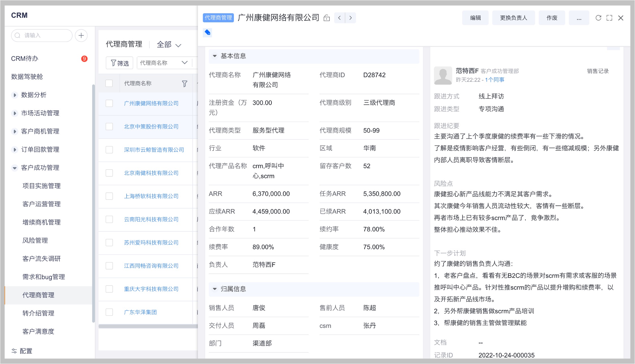This screenshot has width=635, height=364.
Task: Check the 北京南健科技有限公司 row checkbox
Action: coord(109,173)
